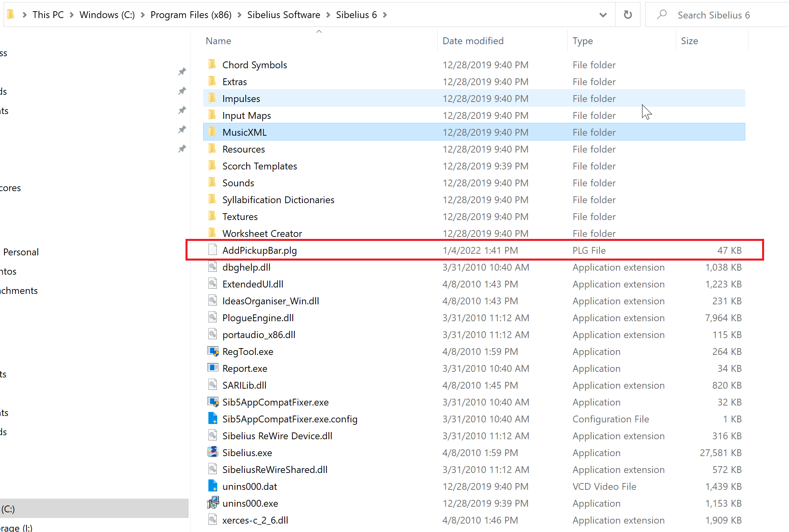Image resolution: width=789 pixels, height=532 pixels.
Task: Click the Extras folder icon
Action: [212, 81]
